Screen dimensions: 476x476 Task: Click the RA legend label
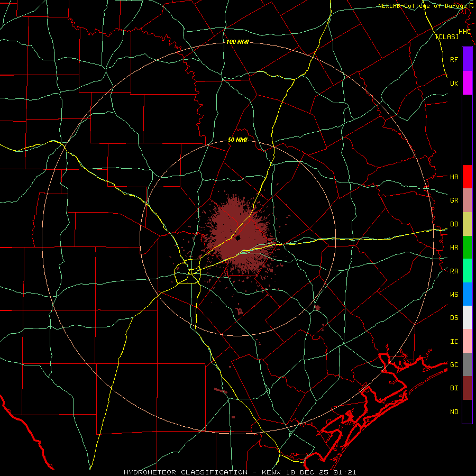[x=454, y=271]
